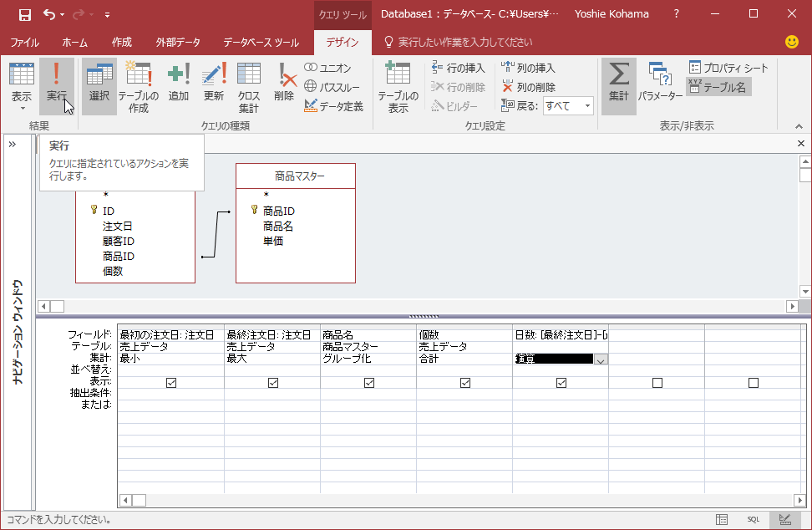The width and height of the screenshot is (812, 530).
Task: Click ビルダー builder
Action: coord(454,106)
